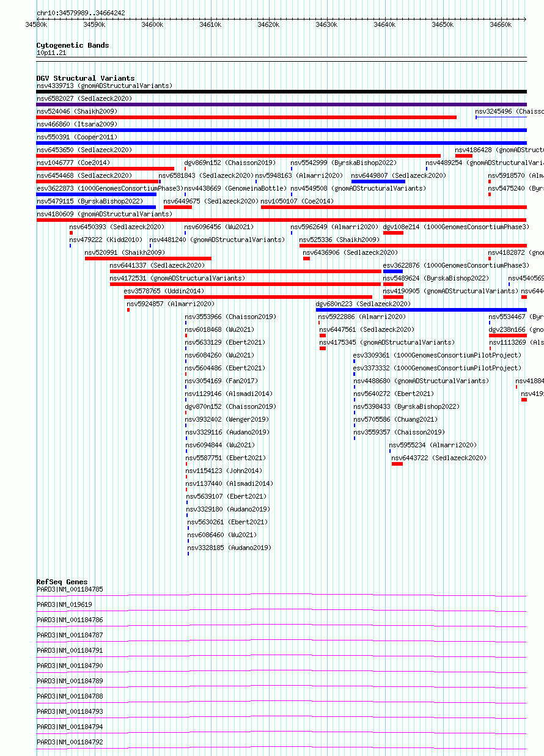Click the nsv466860 Itsara2009 label
The width and height of the screenshot is (544, 756).
point(77,124)
